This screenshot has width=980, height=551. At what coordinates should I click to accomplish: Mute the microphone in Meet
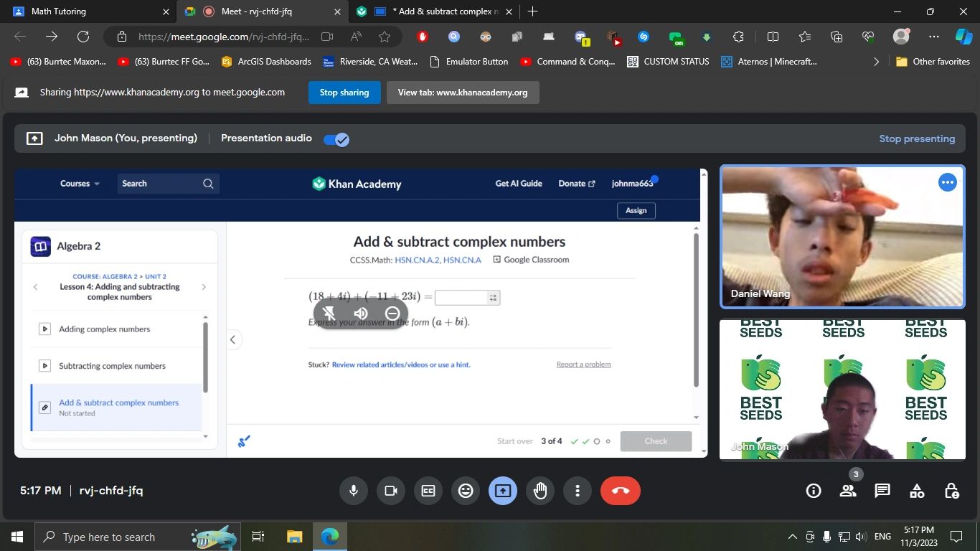[x=353, y=491]
